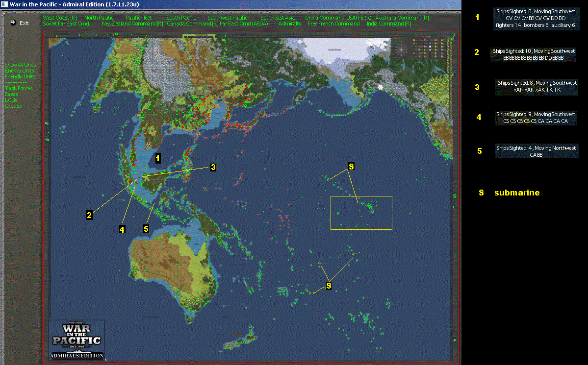Select India Command [R]
The image size is (588, 365).
click(x=389, y=24)
